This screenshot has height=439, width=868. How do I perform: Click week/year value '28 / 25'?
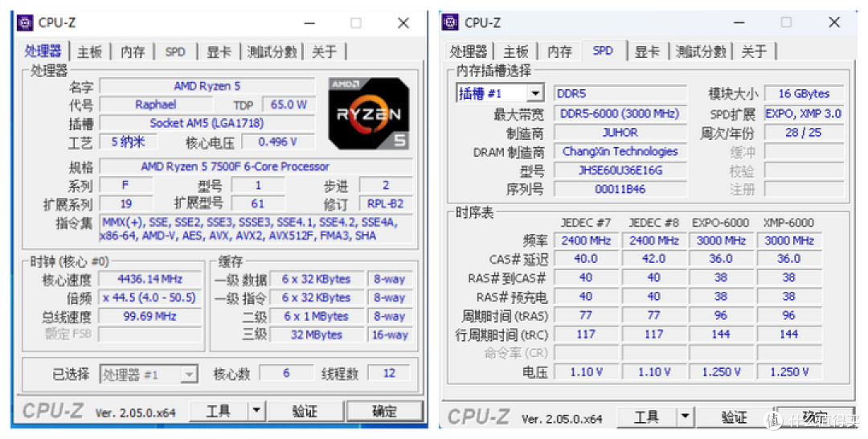(804, 133)
